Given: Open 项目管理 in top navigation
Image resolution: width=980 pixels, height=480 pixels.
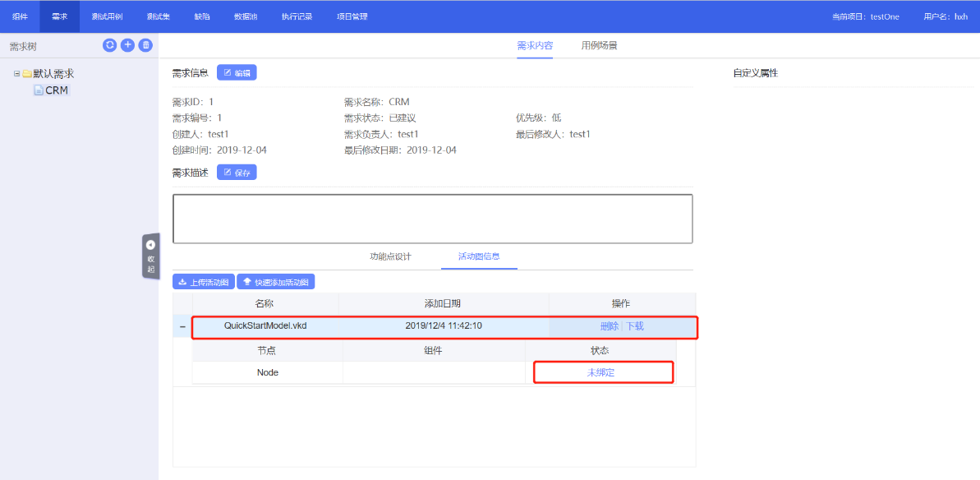Looking at the screenshot, I should pos(352,16).
